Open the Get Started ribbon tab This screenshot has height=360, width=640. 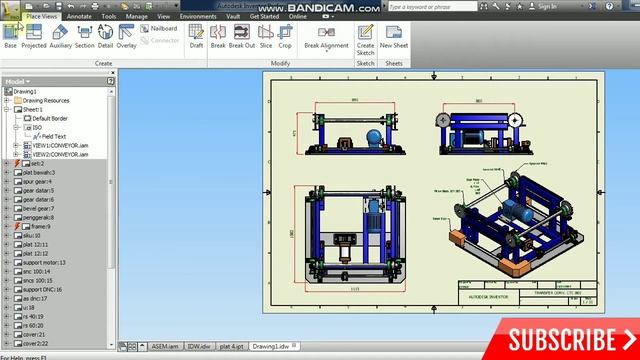pyautogui.click(x=264, y=16)
